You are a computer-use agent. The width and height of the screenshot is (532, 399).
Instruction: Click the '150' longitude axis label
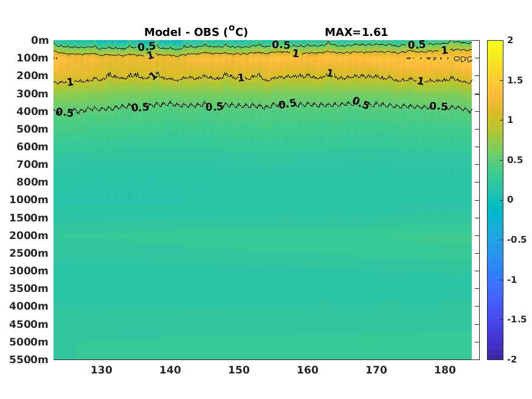pyautogui.click(x=239, y=370)
